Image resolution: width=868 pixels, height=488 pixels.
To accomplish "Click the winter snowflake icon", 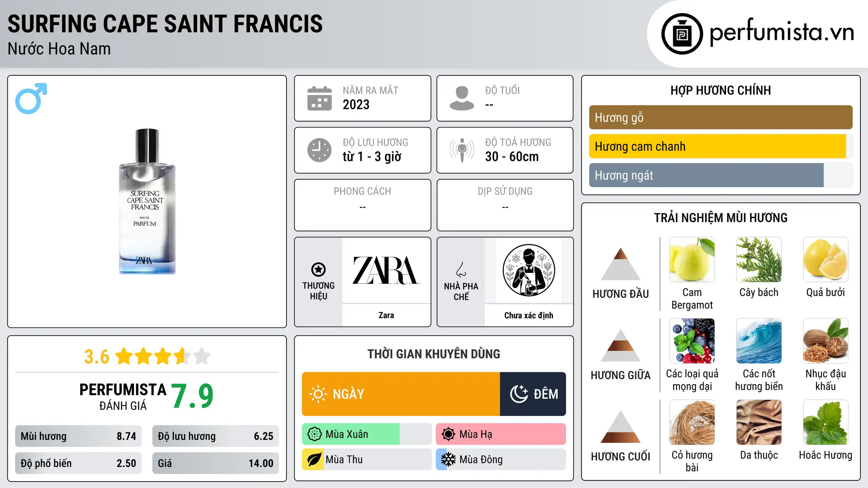I will (x=448, y=460).
